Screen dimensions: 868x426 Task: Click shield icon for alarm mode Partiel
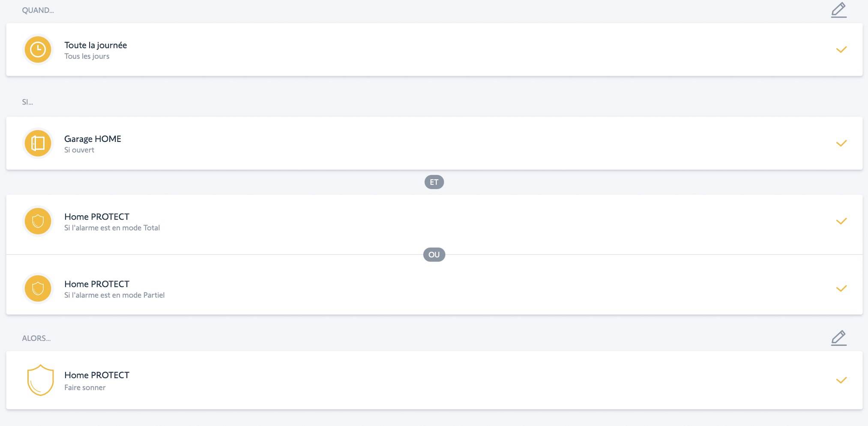pos(38,288)
